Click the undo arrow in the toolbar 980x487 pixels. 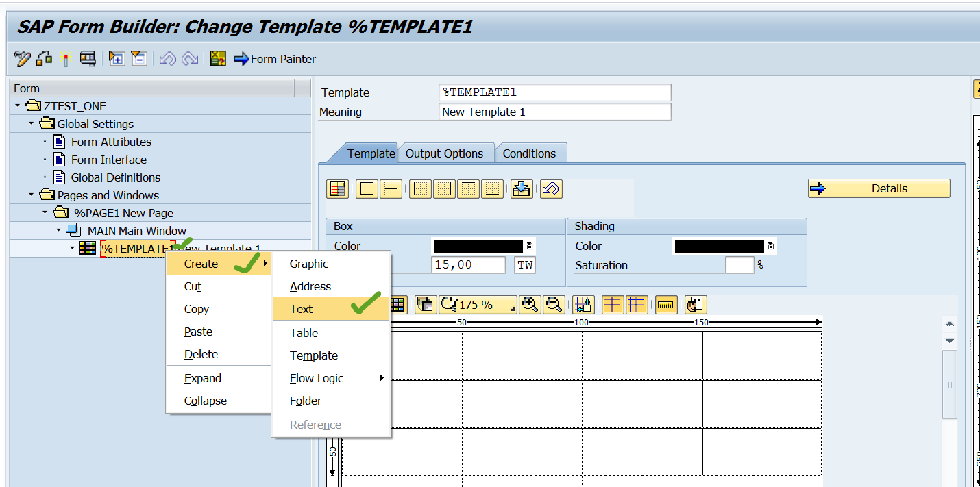167,58
